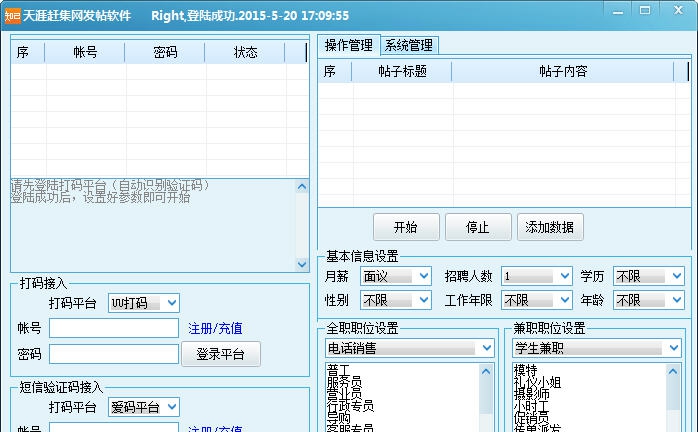Open the UU打码 platform dropdown

(144, 303)
